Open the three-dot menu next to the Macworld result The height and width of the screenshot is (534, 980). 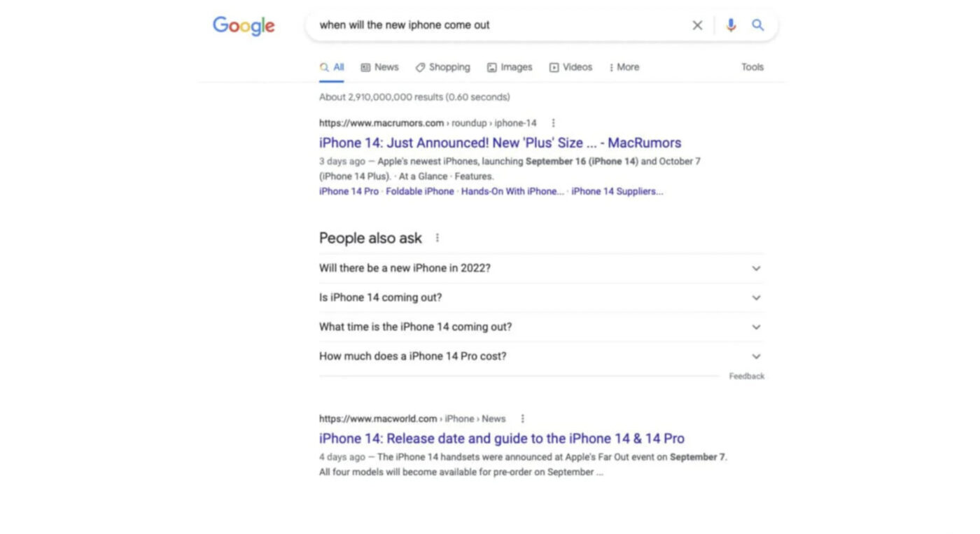coord(522,418)
